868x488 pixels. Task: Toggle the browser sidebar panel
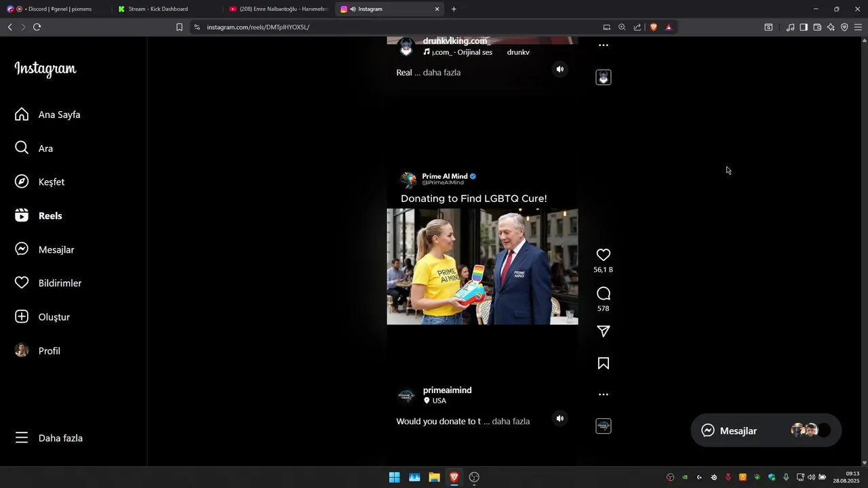[804, 27]
